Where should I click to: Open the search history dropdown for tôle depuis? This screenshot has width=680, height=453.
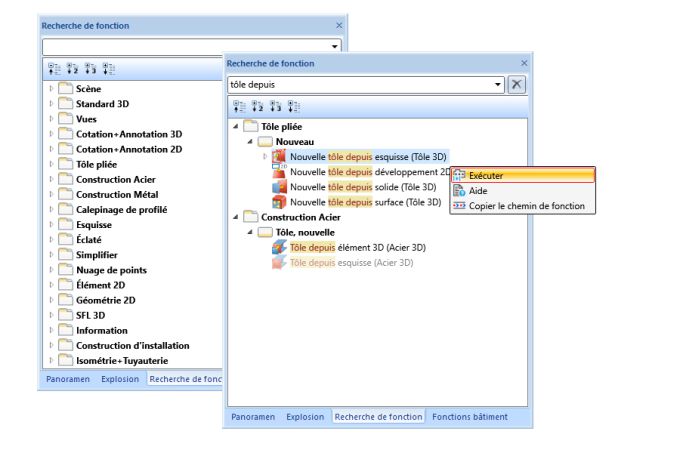coord(499,85)
